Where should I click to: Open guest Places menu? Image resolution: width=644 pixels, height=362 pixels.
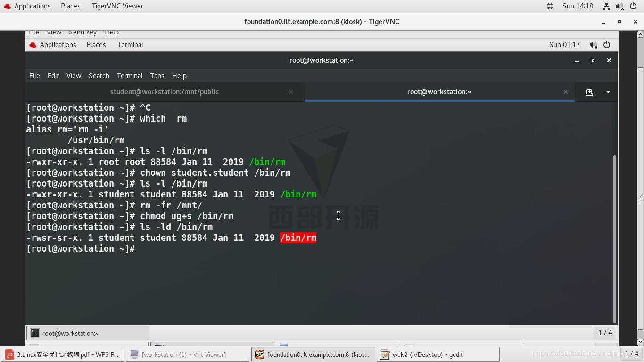[x=96, y=45]
